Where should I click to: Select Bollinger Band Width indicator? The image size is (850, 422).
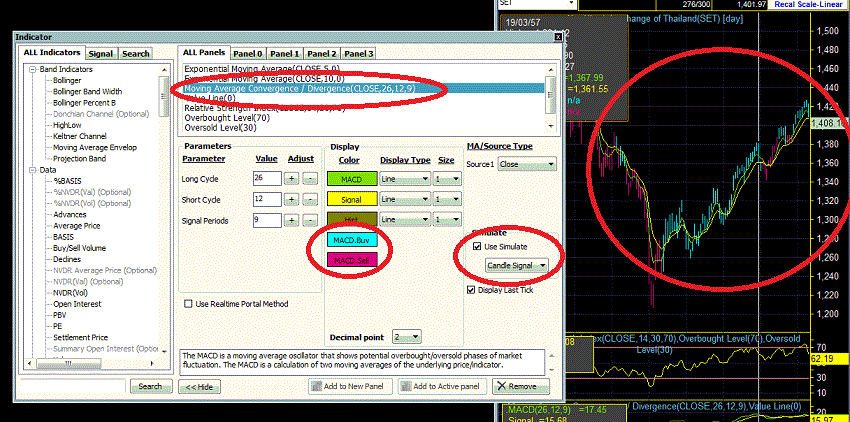coord(87,92)
